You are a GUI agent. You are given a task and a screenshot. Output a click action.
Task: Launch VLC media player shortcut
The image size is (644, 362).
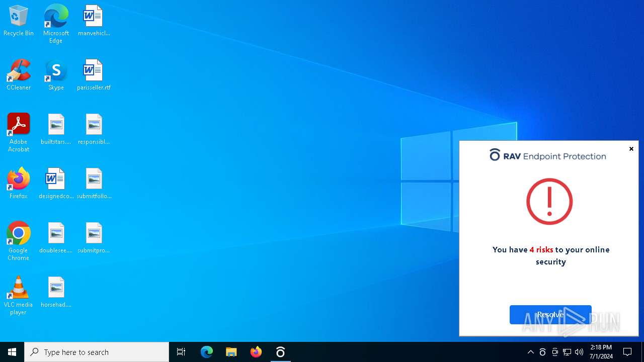tap(19, 296)
